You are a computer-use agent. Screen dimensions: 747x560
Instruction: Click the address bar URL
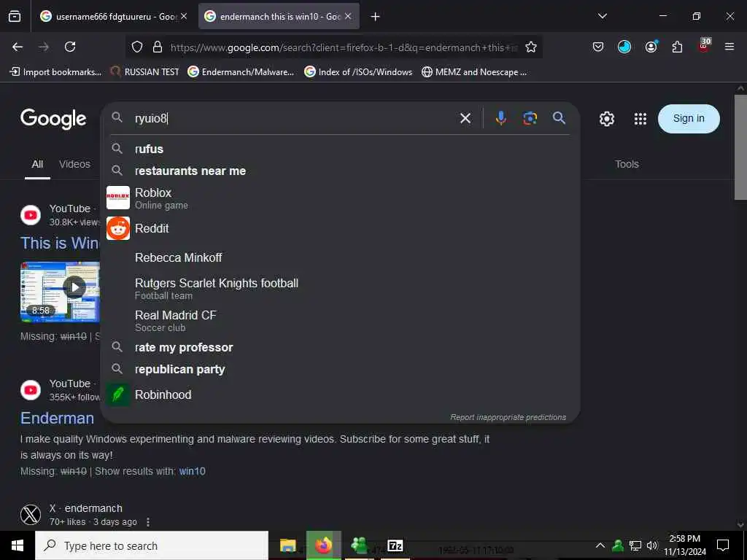pos(343,47)
